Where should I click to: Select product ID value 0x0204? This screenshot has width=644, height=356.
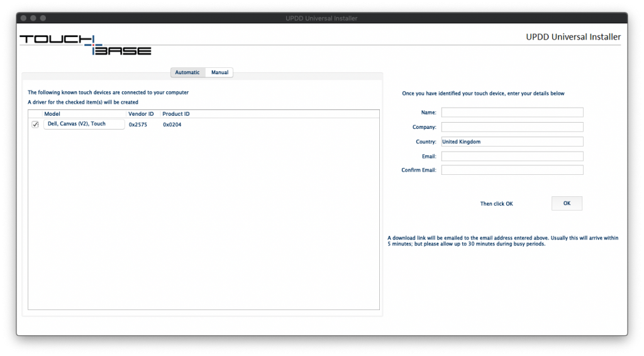172,125
